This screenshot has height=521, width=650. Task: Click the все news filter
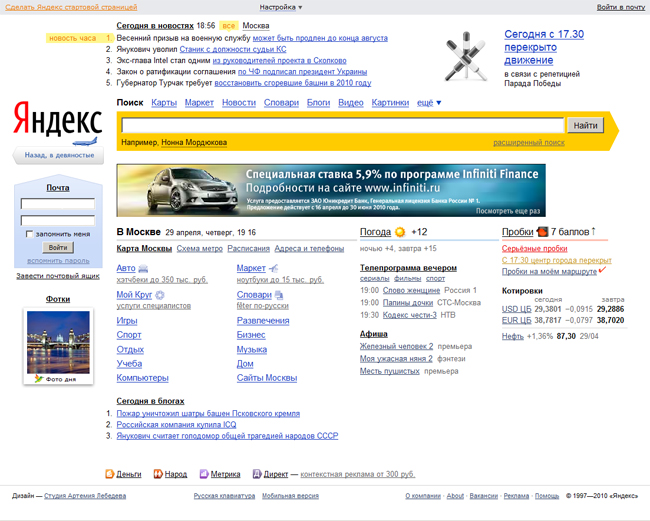pos(229,26)
